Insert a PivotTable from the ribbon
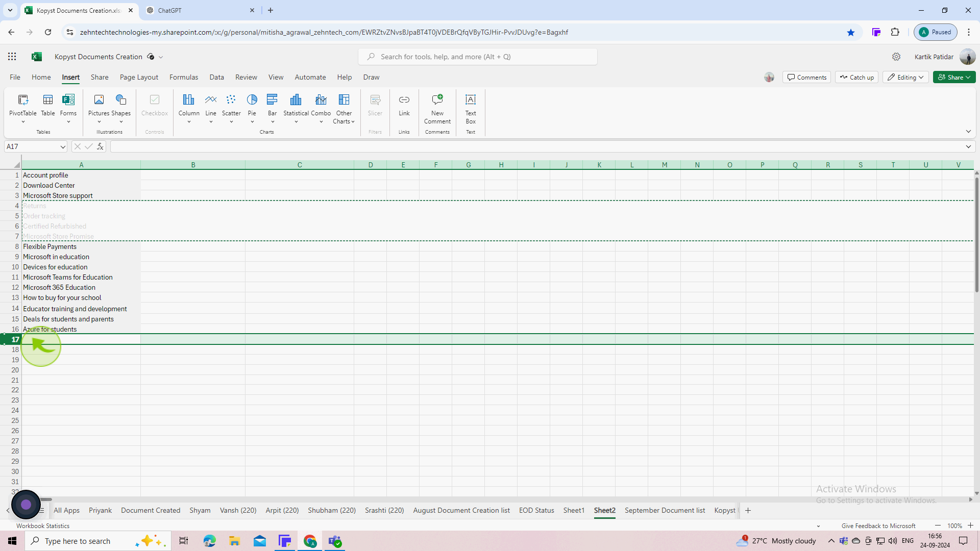980x551 pixels. [23, 108]
